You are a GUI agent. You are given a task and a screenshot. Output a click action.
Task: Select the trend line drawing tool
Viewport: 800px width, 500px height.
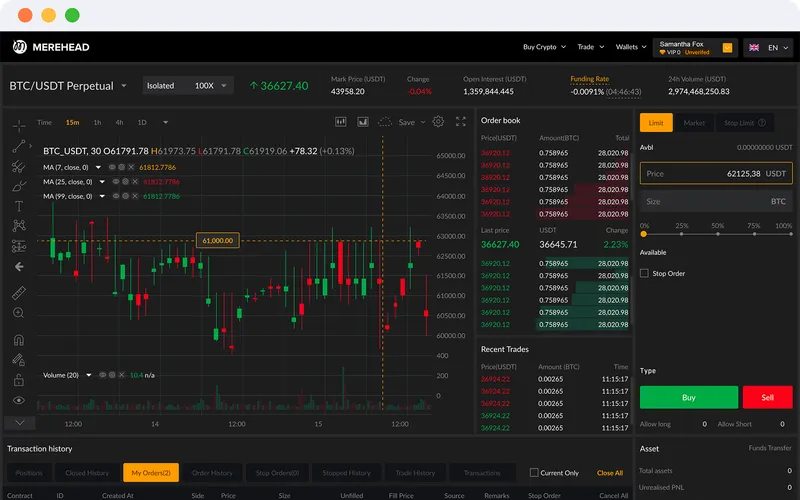tap(19, 146)
